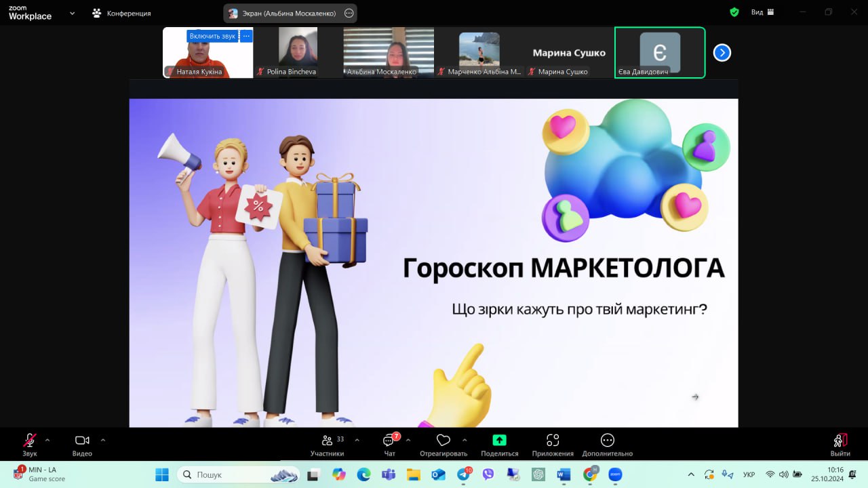Open the MIN - LA game score widget
The image size is (868, 488).
tap(41, 474)
